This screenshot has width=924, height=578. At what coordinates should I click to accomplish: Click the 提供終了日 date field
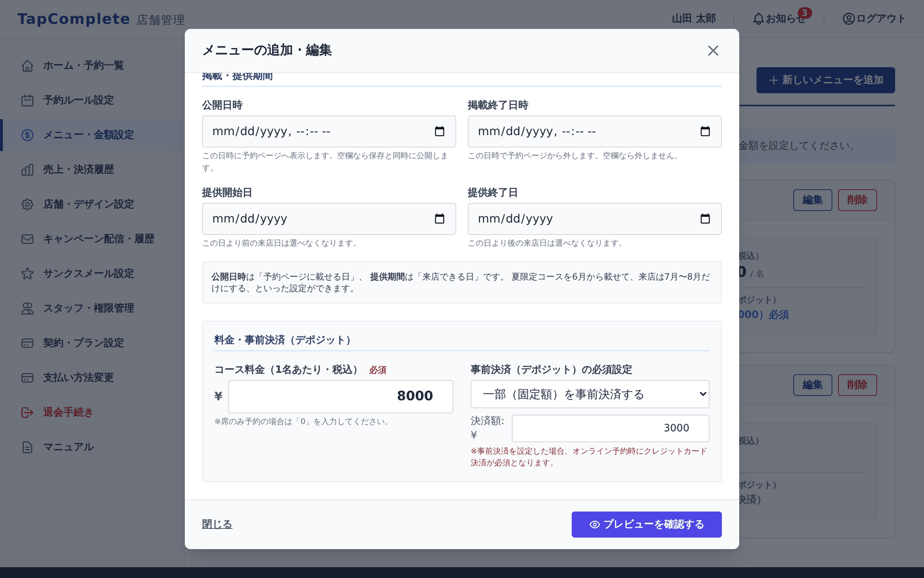(594, 218)
